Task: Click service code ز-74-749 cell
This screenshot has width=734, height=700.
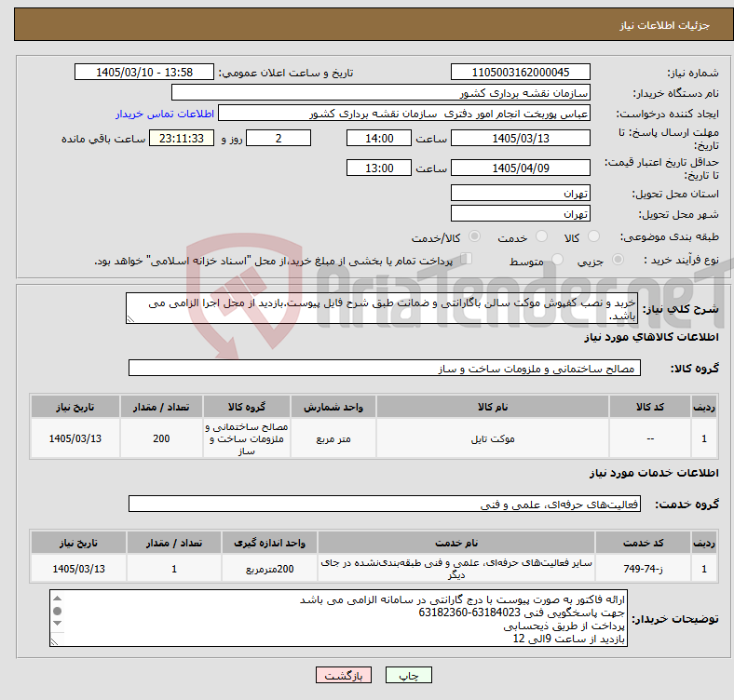Action: click(x=644, y=569)
